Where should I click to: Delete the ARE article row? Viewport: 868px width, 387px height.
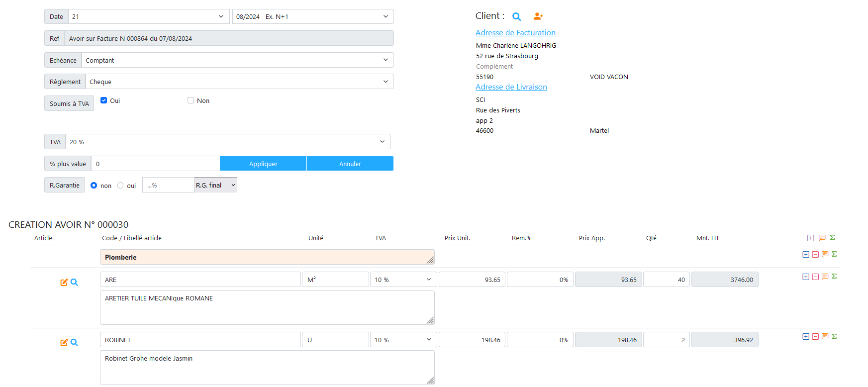coord(815,277)
